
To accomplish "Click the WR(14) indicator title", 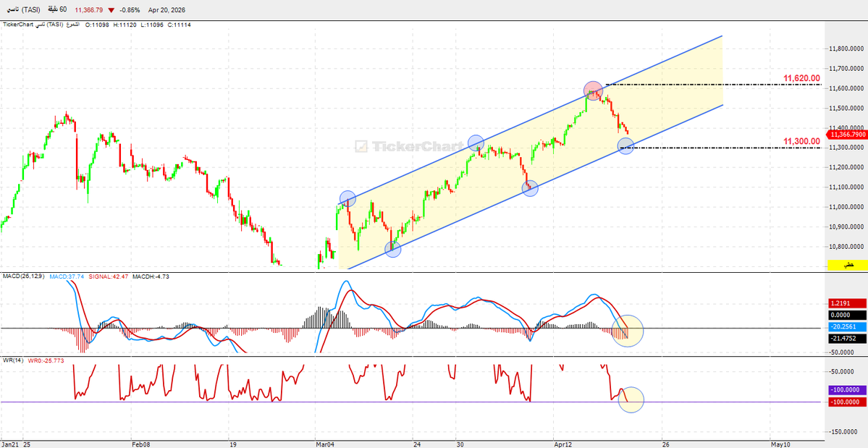I will [13, 360].
